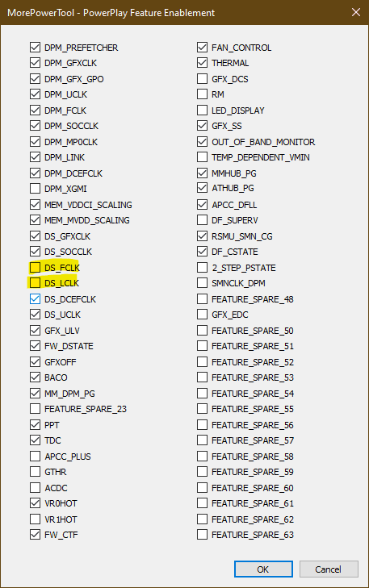
Task: Toggle DS_UCLK checkbox
Action: [x=35, y=315]
